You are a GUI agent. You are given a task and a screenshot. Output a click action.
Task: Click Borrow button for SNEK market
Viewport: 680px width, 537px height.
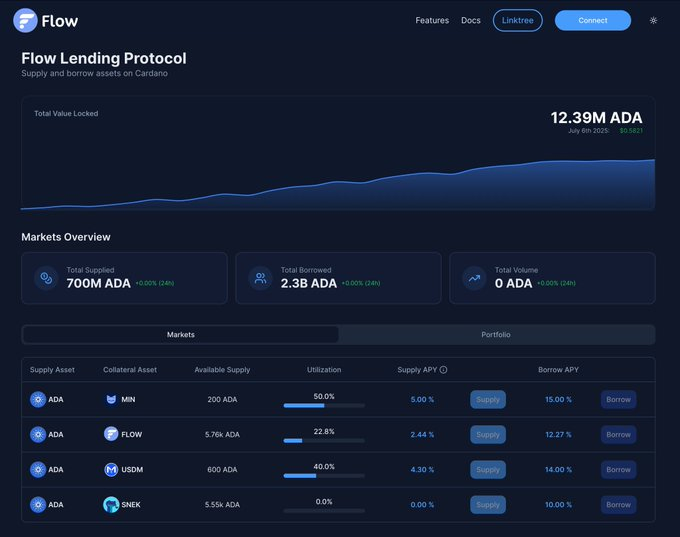(618, 505)
